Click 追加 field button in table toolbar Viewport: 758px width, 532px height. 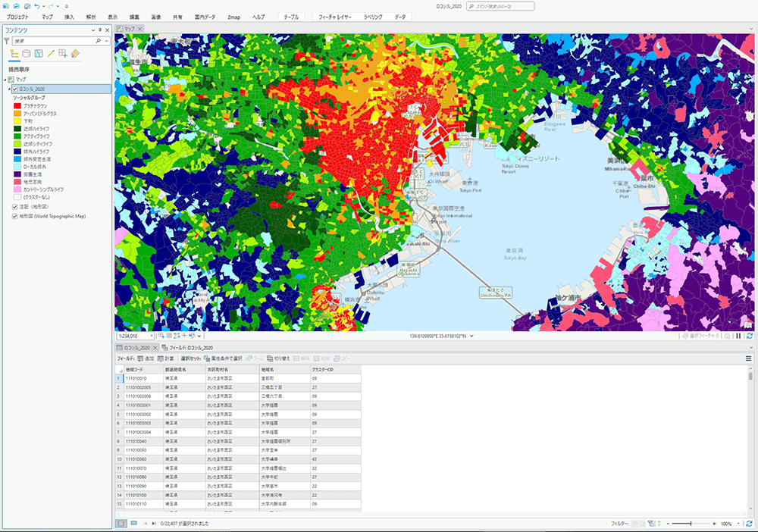(x=146, y=358)
